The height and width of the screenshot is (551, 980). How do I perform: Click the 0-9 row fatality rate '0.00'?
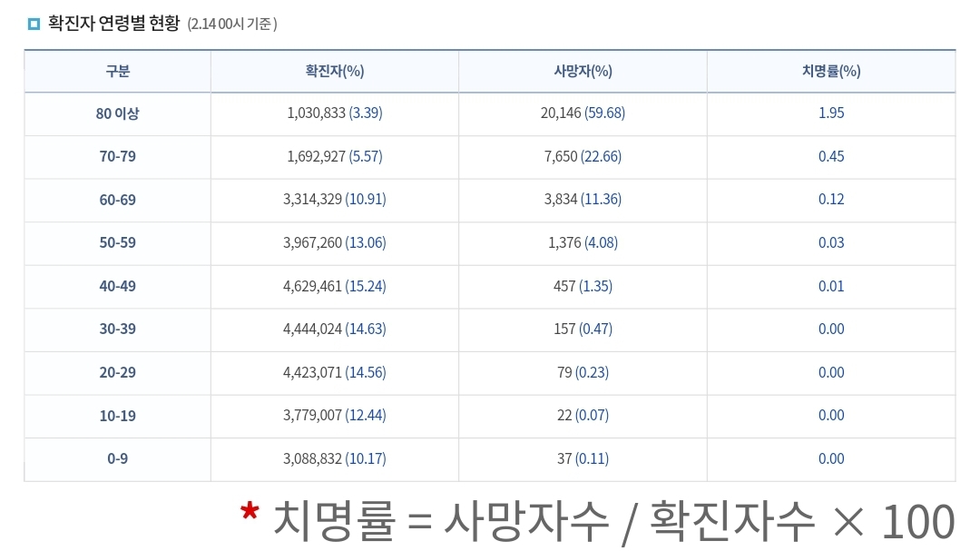[x=831, y=459]
